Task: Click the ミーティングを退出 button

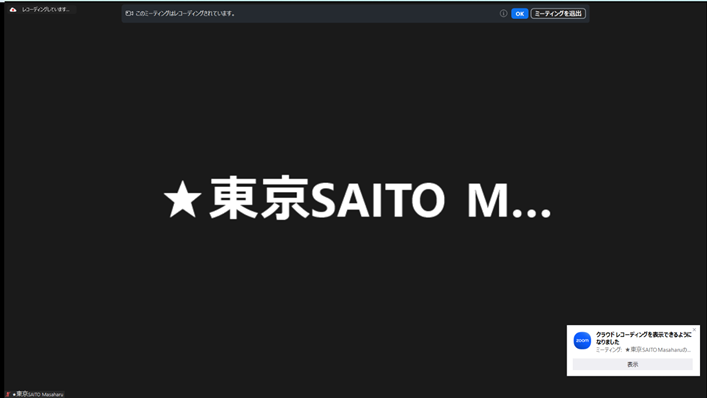Action: point(558,14)
